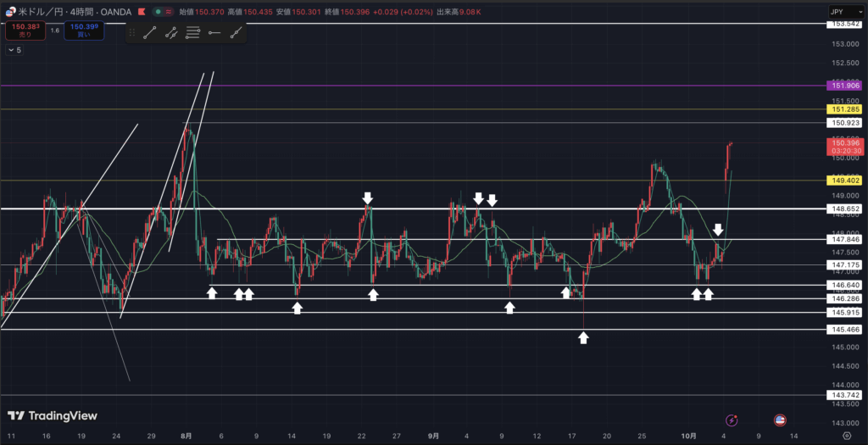This screenshot has height=445, width=868.
Task: Select the trend line drawing tool
Action: 150,33
